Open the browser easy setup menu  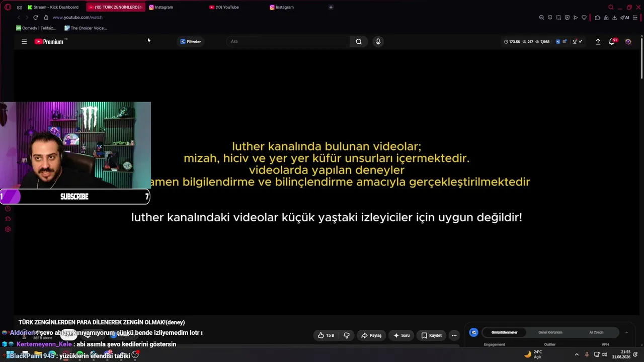635,18
